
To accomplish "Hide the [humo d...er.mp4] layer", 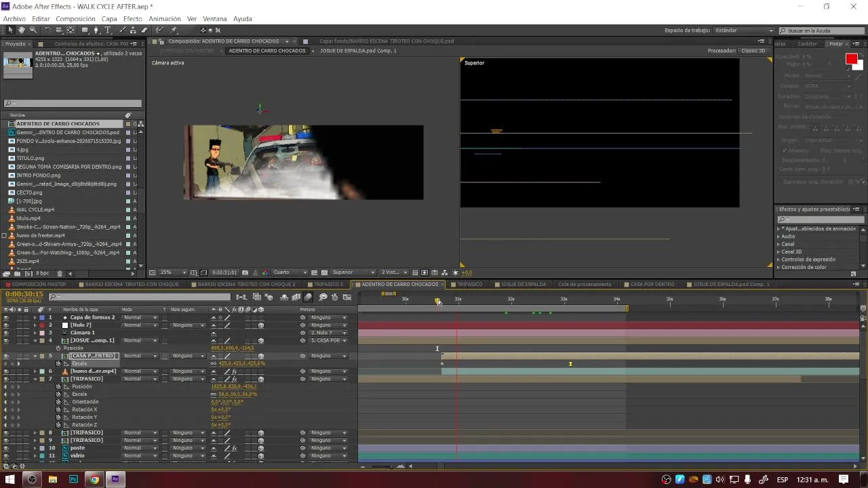I will [6, 371].
